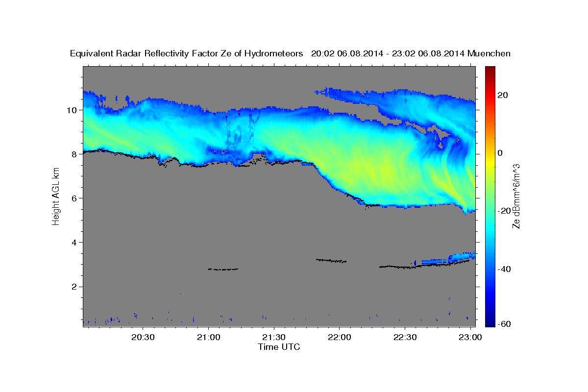The height and width of the screenshot is (392, 588).
Task: Click the 21:30 time tick label
Action: [274, 338]
